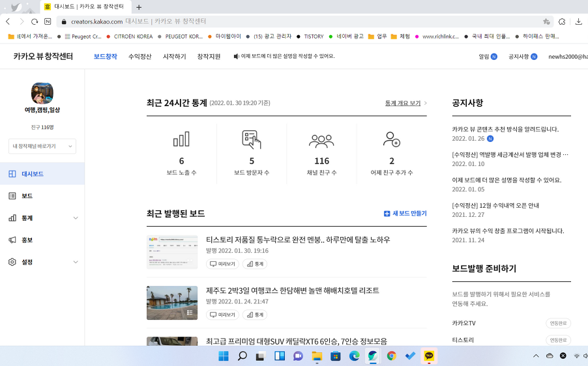This screenshot has width=588, height=366.
Task: Click the 새 보드 만들기 button
Action: (405, 214)
